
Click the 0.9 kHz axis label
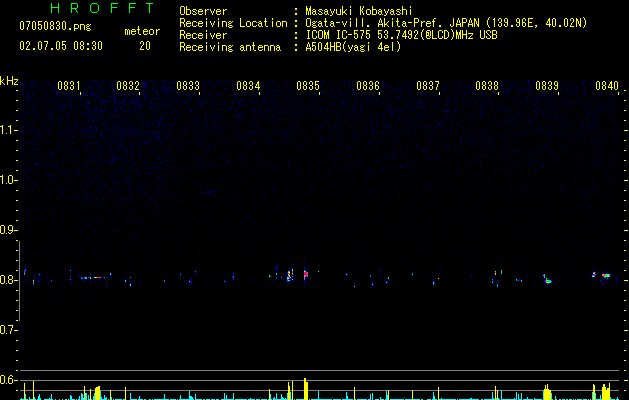(7, 230)
